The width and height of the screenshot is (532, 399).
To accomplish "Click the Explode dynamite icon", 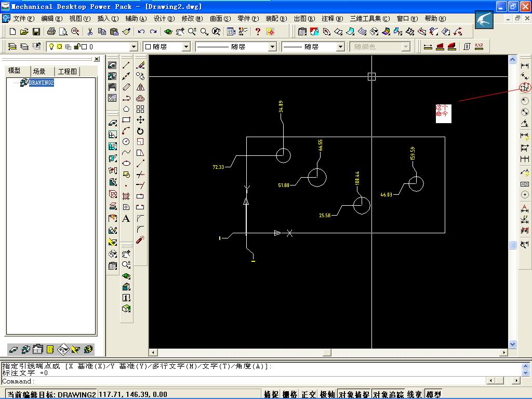I will coord(140,240).
